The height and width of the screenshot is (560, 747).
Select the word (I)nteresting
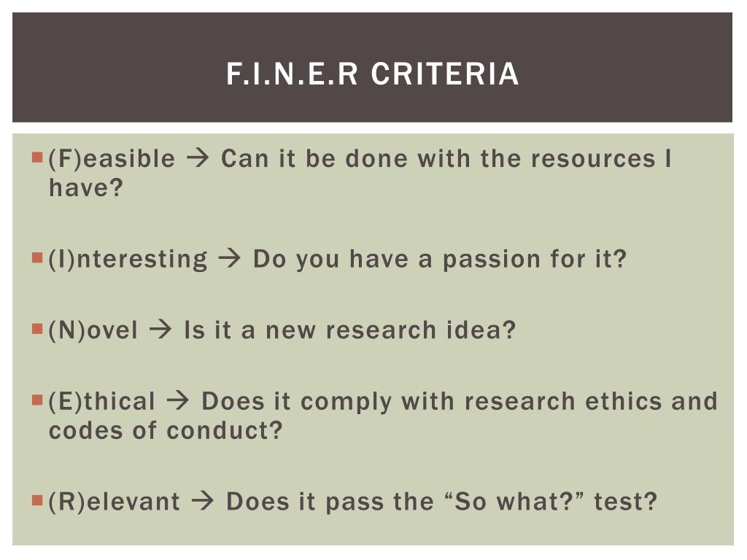[x=128, y=260]
